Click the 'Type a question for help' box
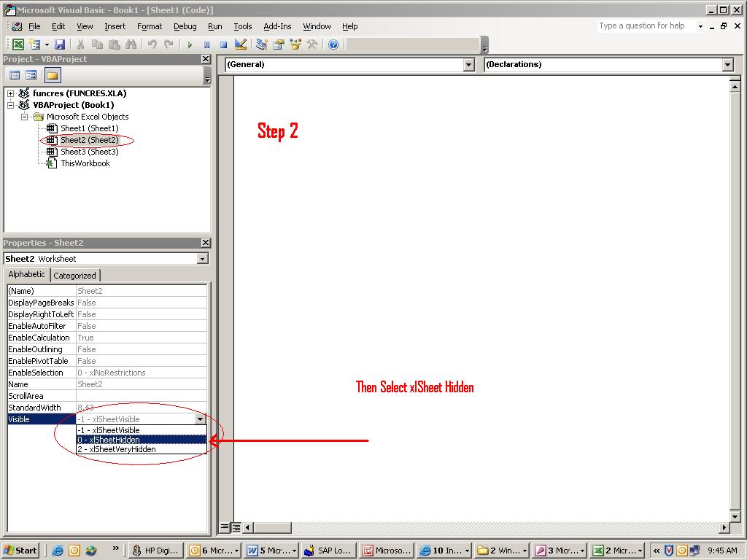Viewport: 747px width, 560px height. click(x=646, y=26)
